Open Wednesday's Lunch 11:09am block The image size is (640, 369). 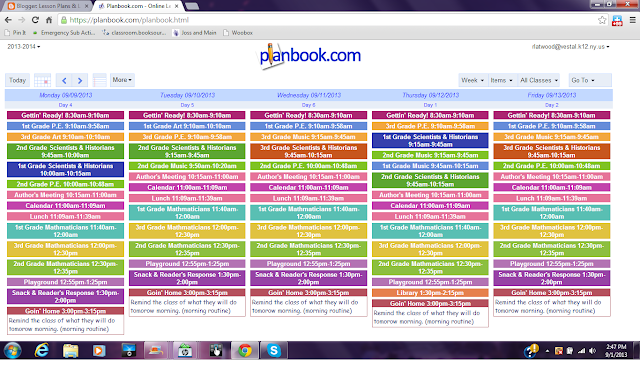pos(309,198)
